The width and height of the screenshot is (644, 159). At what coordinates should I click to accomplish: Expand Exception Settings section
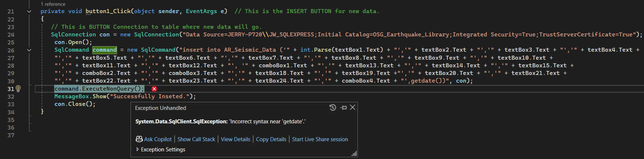point(137,149)
